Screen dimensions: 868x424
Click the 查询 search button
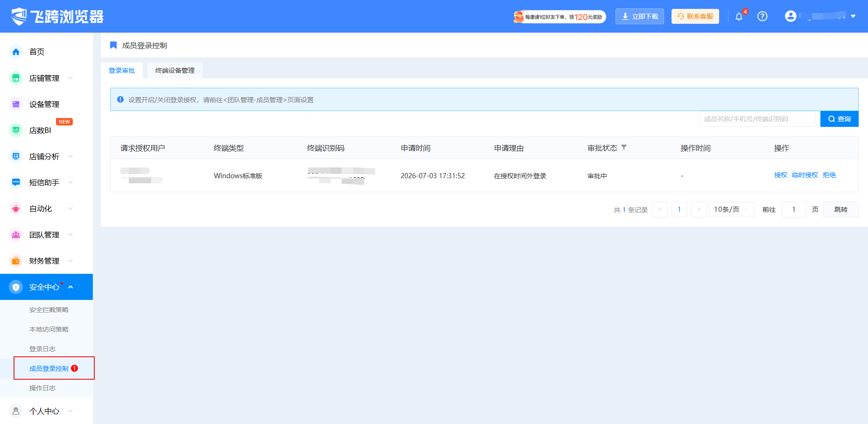tap(840, 119)
